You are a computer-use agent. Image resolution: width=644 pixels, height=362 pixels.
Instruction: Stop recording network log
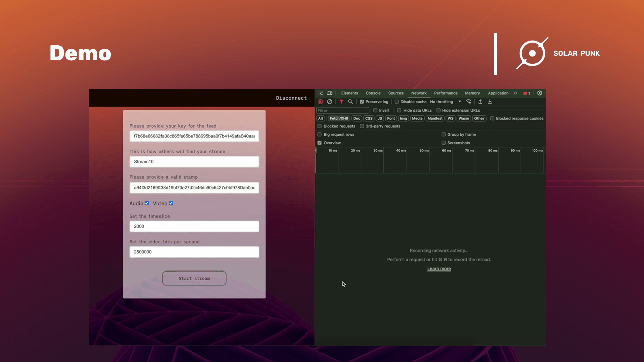(x=320, y=102)
